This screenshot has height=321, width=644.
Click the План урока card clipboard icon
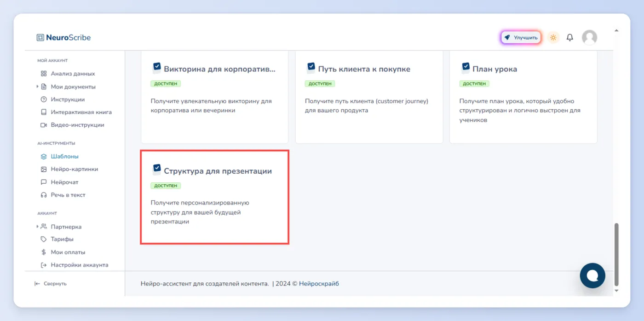coord(466,68)
